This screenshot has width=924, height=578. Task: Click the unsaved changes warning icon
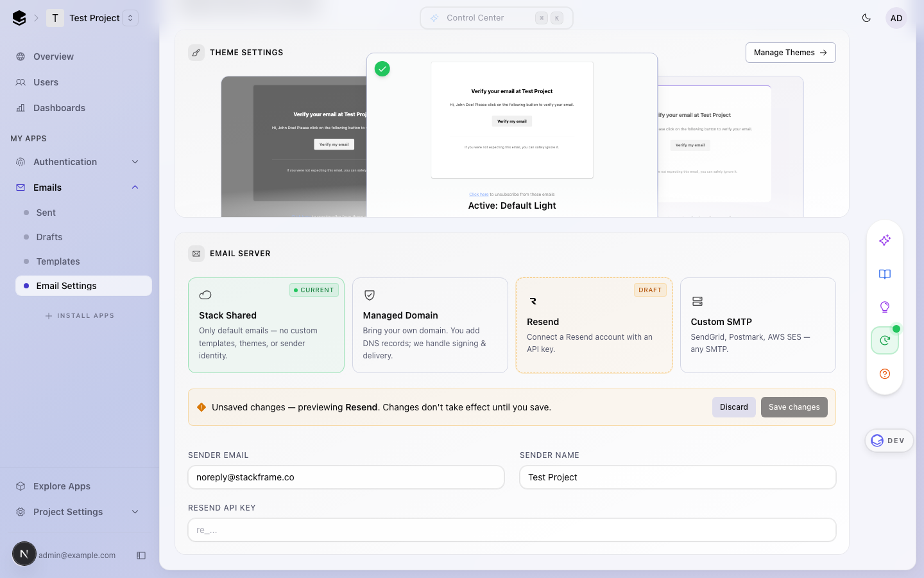point(201,407)
